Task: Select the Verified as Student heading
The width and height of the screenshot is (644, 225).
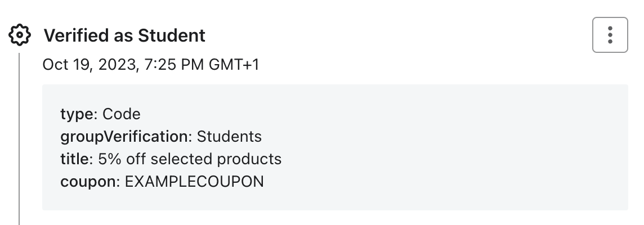Action: [x=124, y=35]
